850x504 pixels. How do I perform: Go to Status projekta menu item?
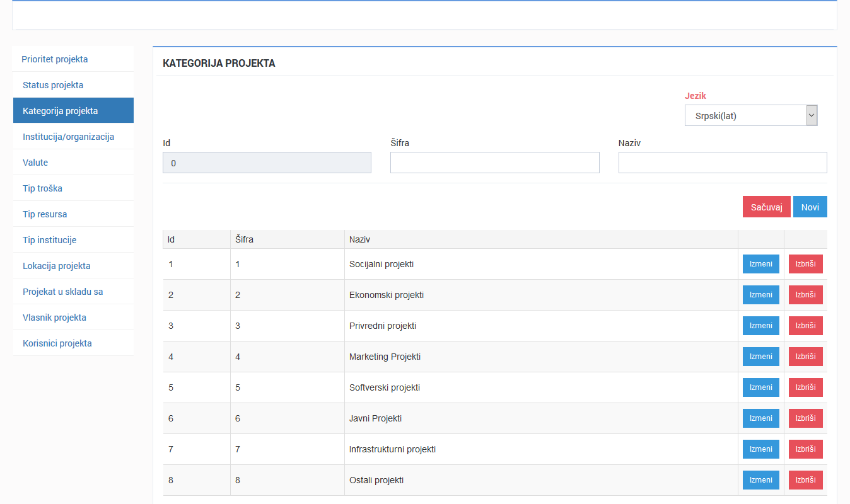click(x=53, y=85)
